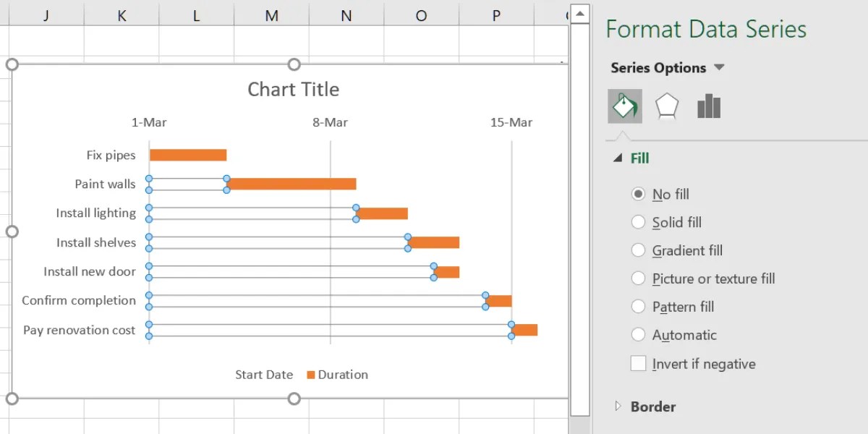Switch to the Effects pentagon icon
Viewport: 868px width, 434px height.
pyautogui.click(x=666, y=105)
